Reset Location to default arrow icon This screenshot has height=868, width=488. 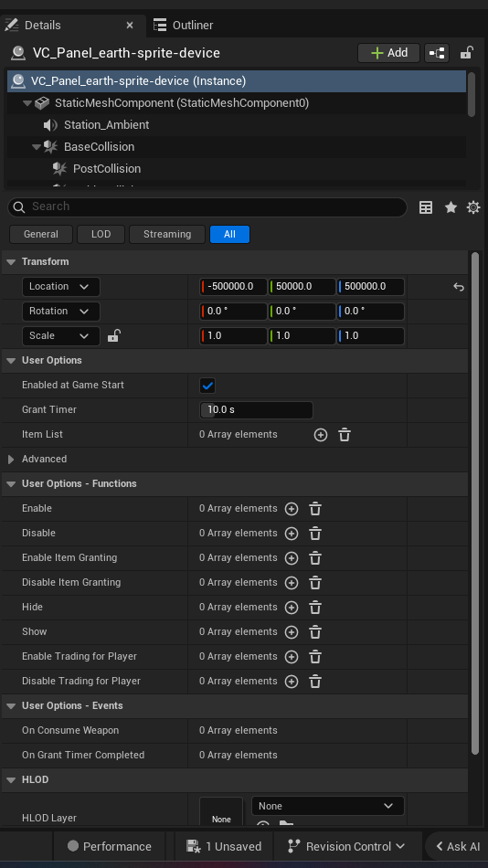point(458,287)
